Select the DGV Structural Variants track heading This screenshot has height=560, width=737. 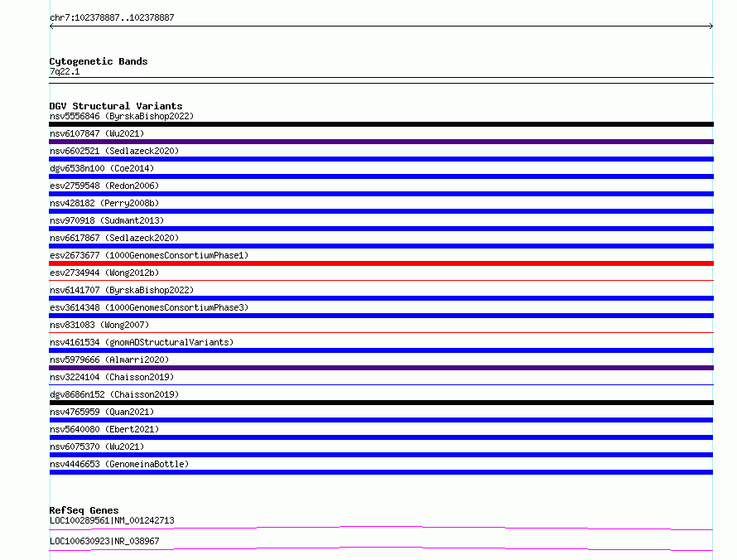click(116, 106)
